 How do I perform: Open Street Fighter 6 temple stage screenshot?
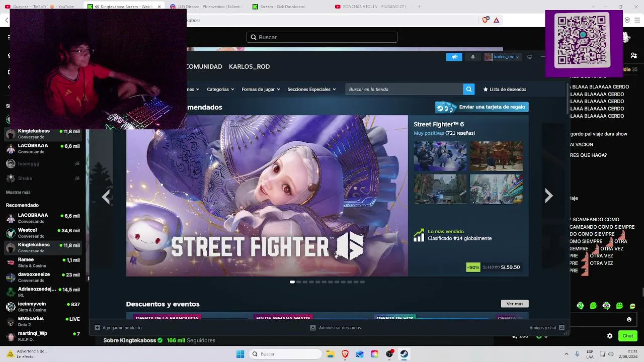496,156
